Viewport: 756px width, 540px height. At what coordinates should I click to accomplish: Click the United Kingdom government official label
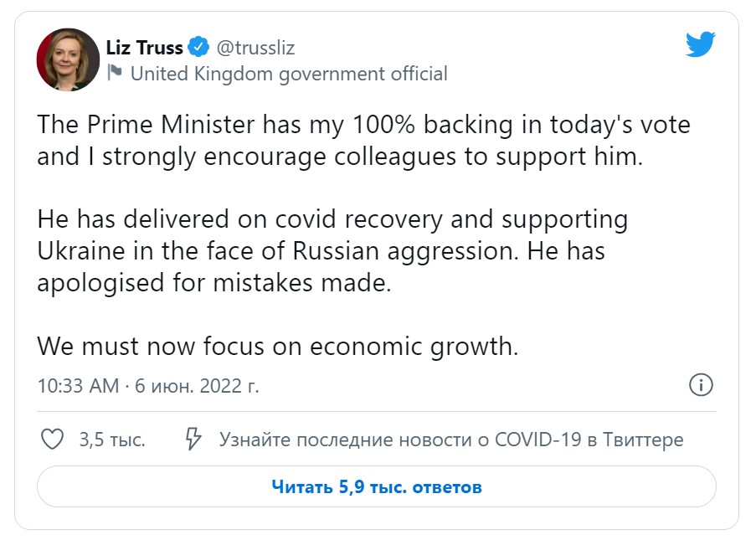(289, 74)
